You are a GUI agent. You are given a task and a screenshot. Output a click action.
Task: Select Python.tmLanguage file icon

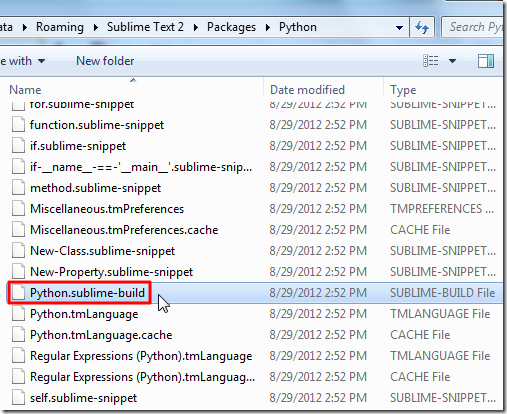[x=18, y=314]
